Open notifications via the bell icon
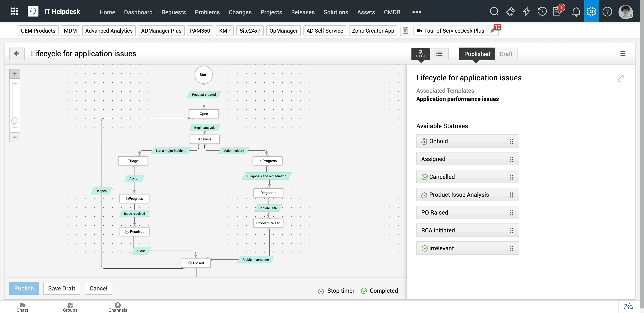The image size is (644, 313). coord(576,11)
